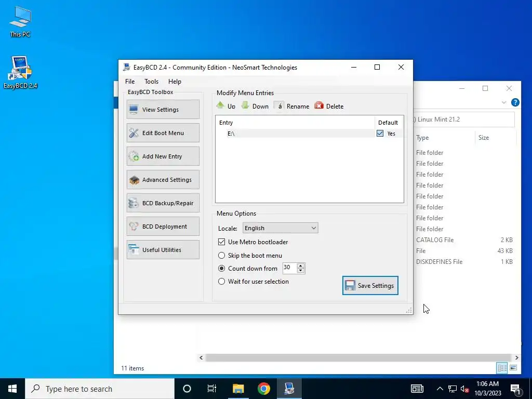Screen dimensions: 532x399
Task: Toggle Use Metro bootloader checkbox
Action: 221,242
